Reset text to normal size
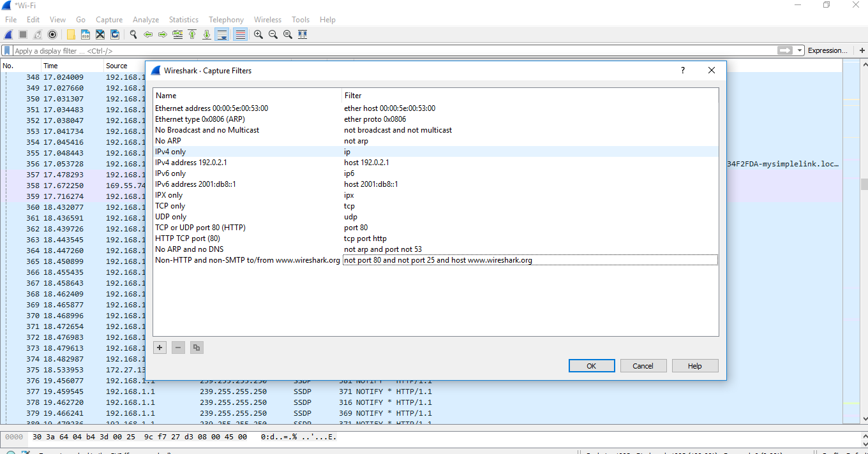The height and width of the screenshot is (454, 868). click(x=288, y=34)
